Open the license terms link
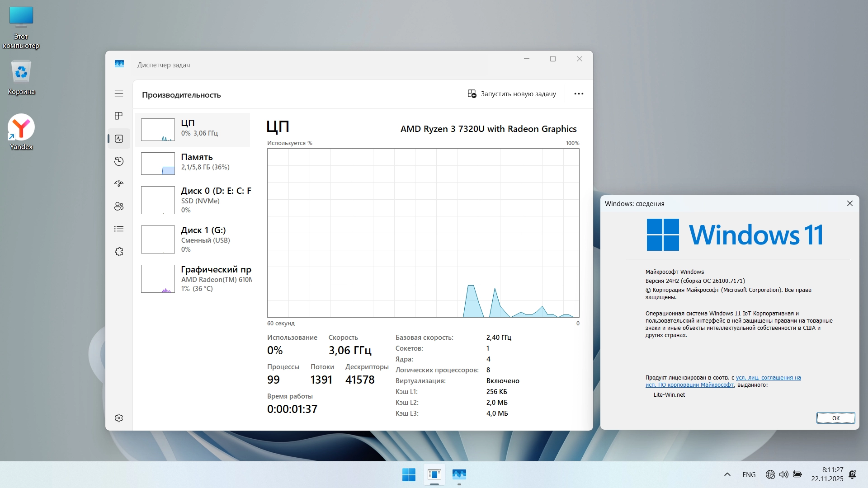The height and width of the screenshot is (488, 868). (768, 378)
